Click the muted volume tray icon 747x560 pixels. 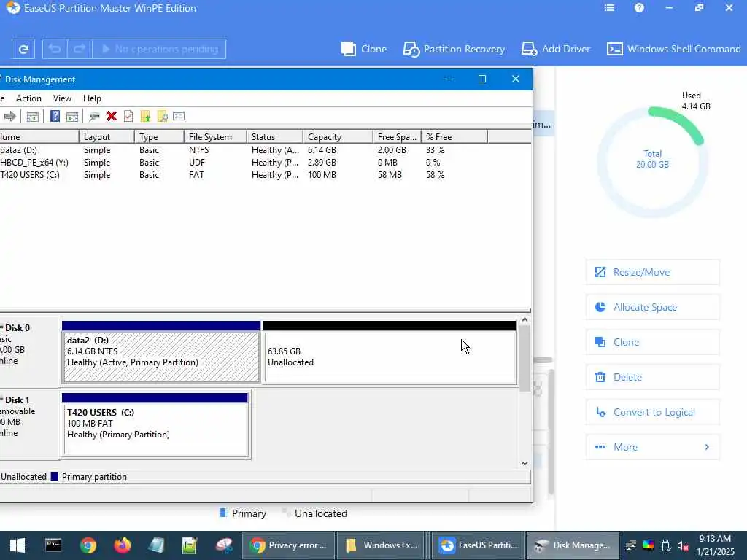[683, 545]
